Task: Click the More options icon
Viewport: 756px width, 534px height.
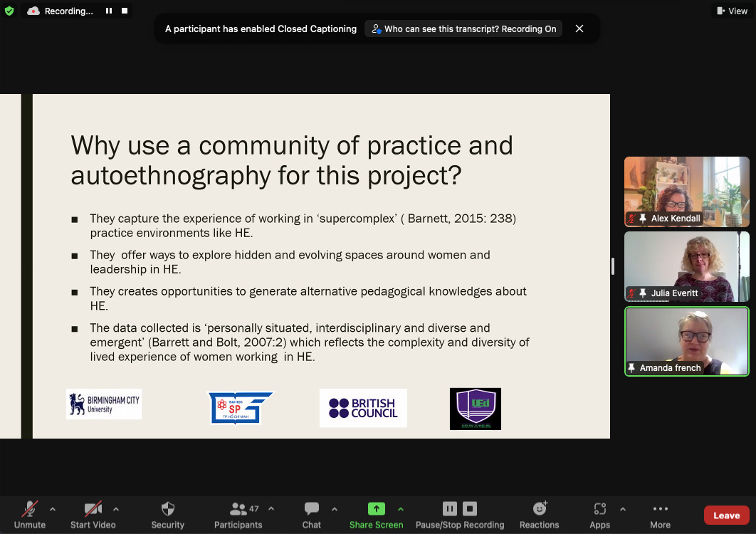Action: pos(660,509)
